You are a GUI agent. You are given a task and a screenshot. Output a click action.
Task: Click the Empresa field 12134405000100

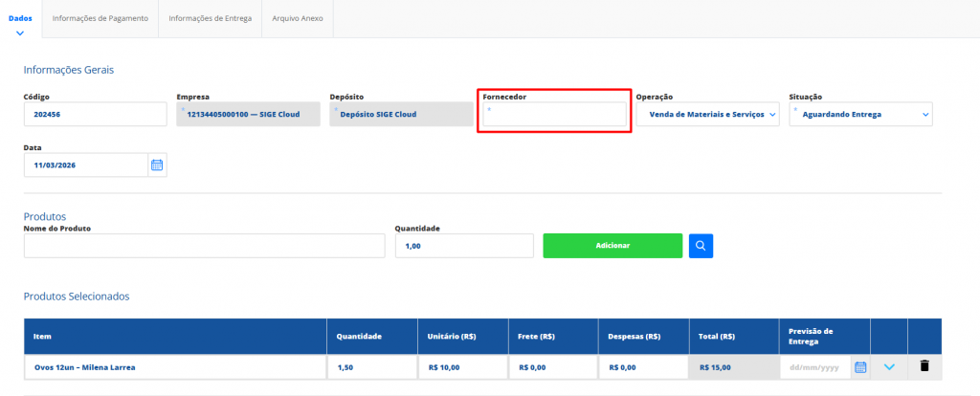[248, 114]
